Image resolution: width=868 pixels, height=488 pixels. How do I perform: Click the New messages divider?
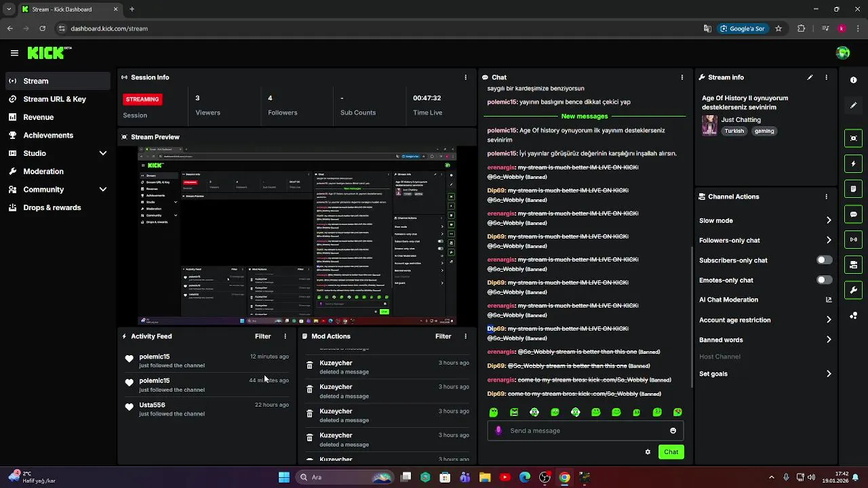585,116
